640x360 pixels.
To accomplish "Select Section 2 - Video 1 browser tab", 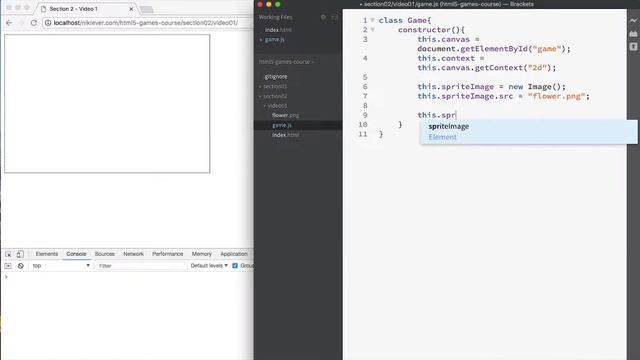I will pyautogui.click(x=86, y=9).
